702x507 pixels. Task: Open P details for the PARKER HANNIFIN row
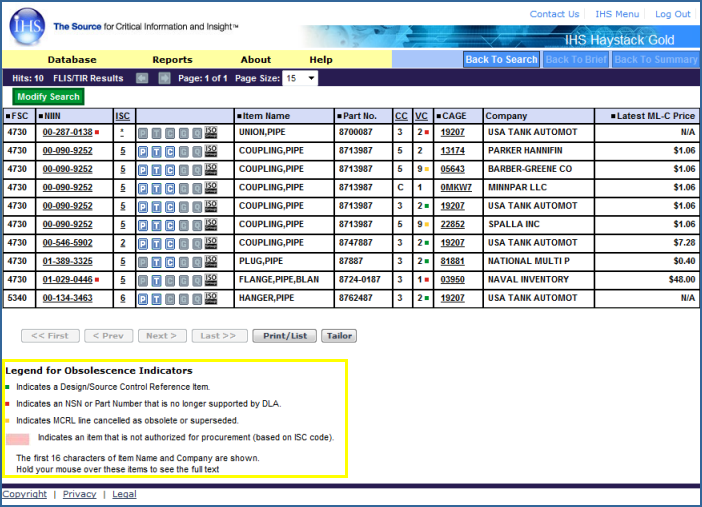[x=143, y=151]
